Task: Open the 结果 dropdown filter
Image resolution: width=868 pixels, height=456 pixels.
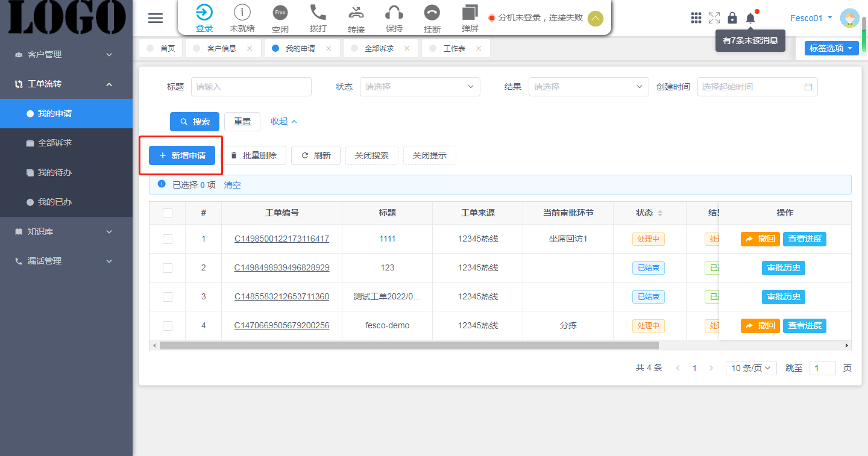Action: tap(589, 87)
